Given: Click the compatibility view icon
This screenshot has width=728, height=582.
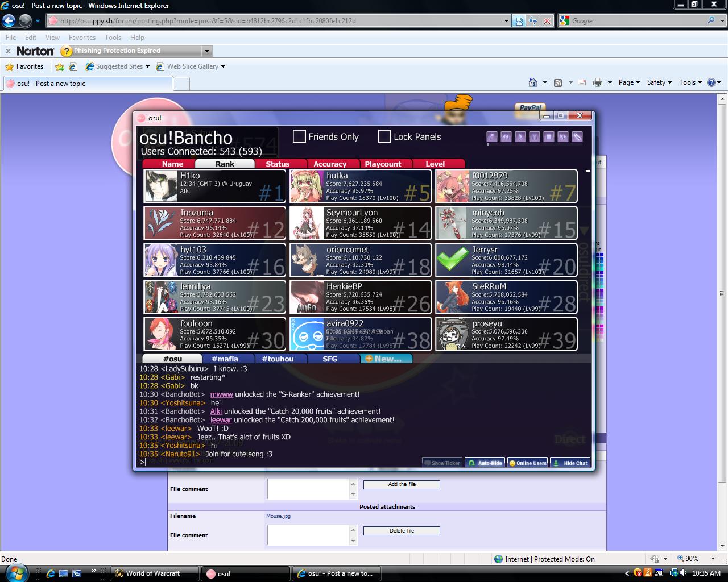Looking at the screenshot, I should [x=519, y=21].
